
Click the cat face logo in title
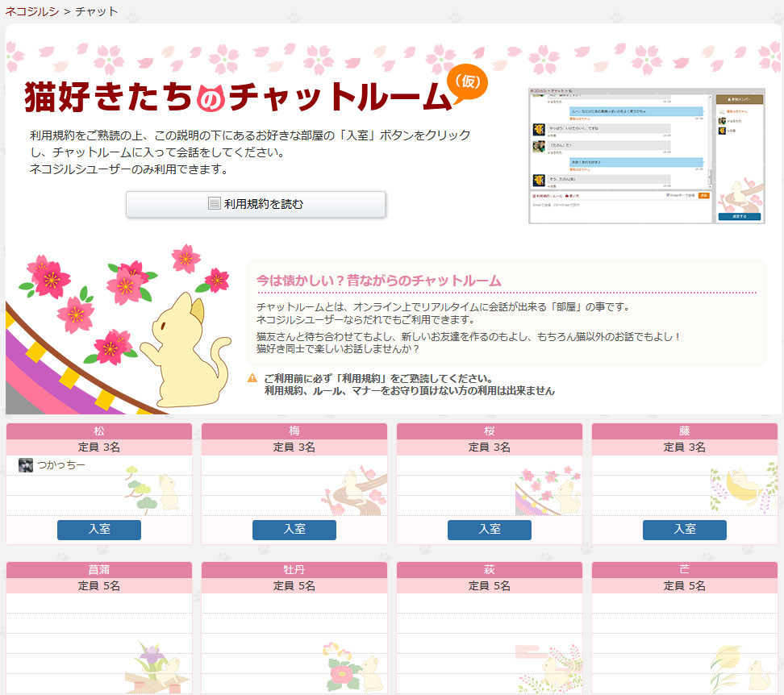tap(210, 98)
